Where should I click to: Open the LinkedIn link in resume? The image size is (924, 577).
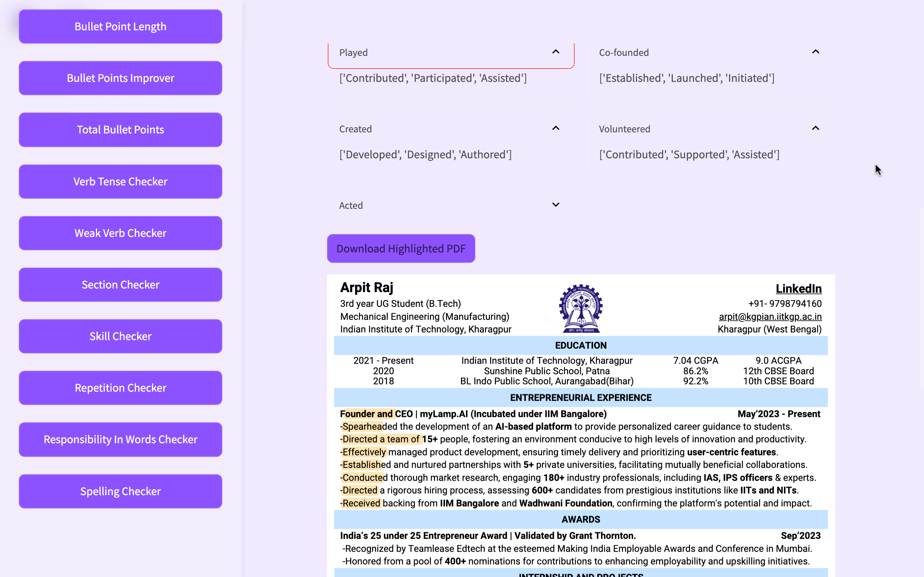tap(798, 288)
